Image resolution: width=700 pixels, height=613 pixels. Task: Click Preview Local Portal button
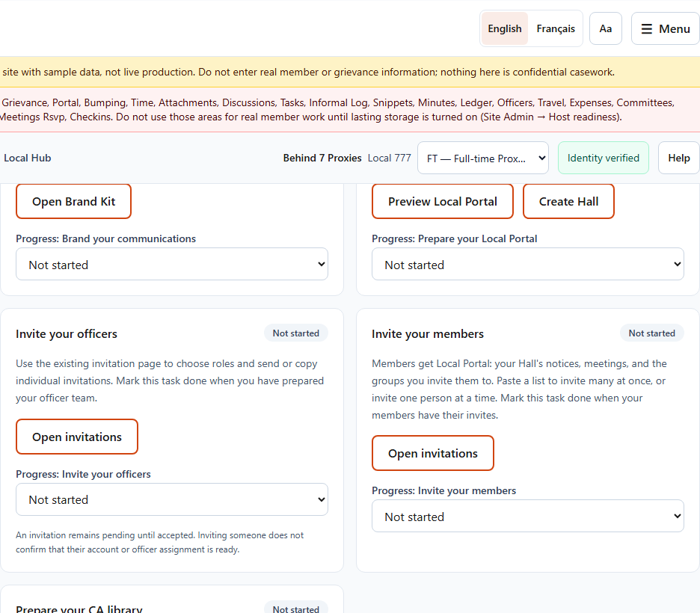pos(443,202)
